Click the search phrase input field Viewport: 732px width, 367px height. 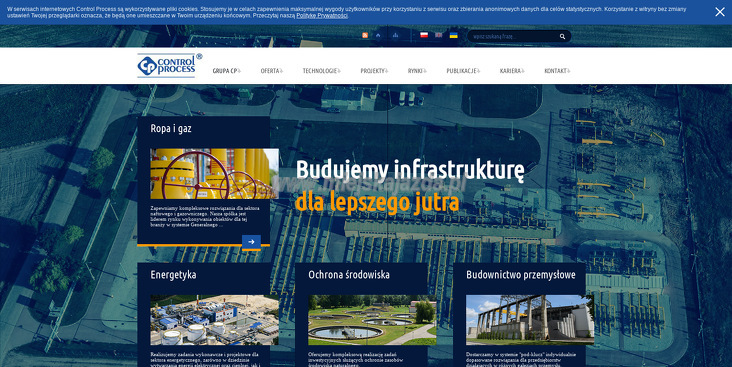(x=514, y=36)
